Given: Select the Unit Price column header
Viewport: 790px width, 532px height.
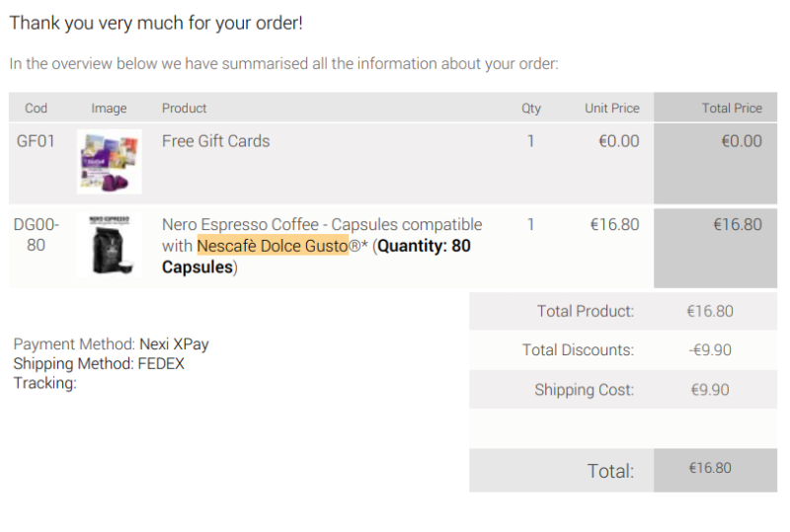Looking at the screenshot, I should tap(611, 108).
